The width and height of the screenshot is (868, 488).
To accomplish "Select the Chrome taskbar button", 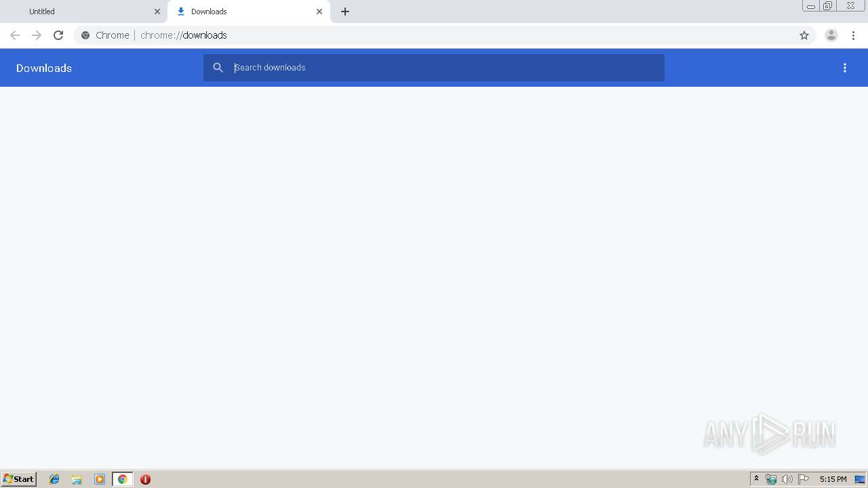I will (x=122, y=479).
